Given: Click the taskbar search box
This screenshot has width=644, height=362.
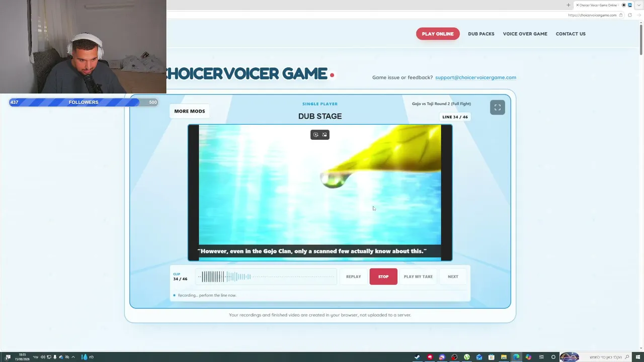Looking at the screenshot, I should tap(596, 357).
